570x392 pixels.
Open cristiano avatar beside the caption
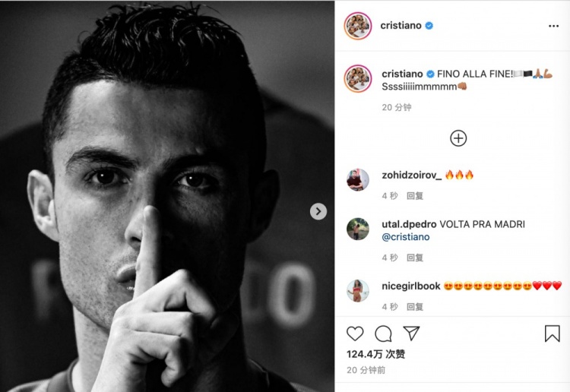[x=358, y=78]
